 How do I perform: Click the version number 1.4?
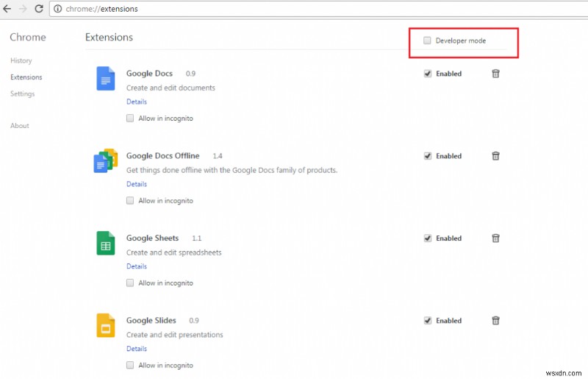[218, 156]
